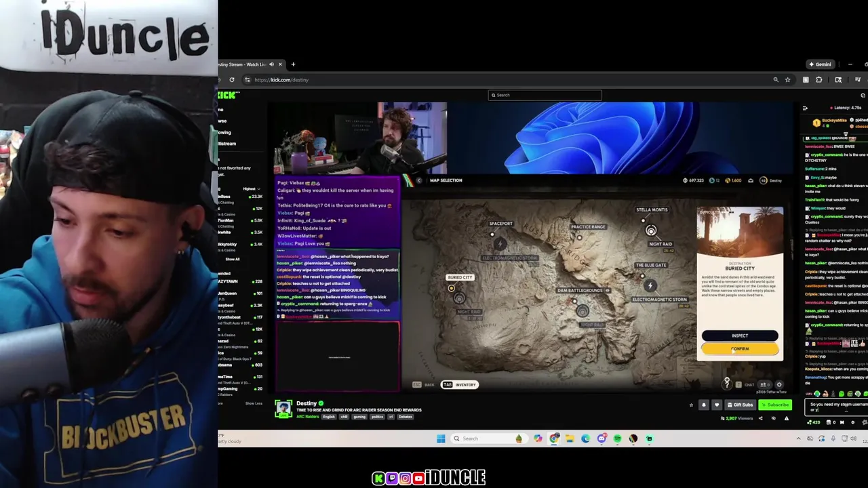Toggle follow heart for Destiny
Image resolution: width=868 pixels, height=488 pixels.
pyautogui.click(x=717, y=405)
